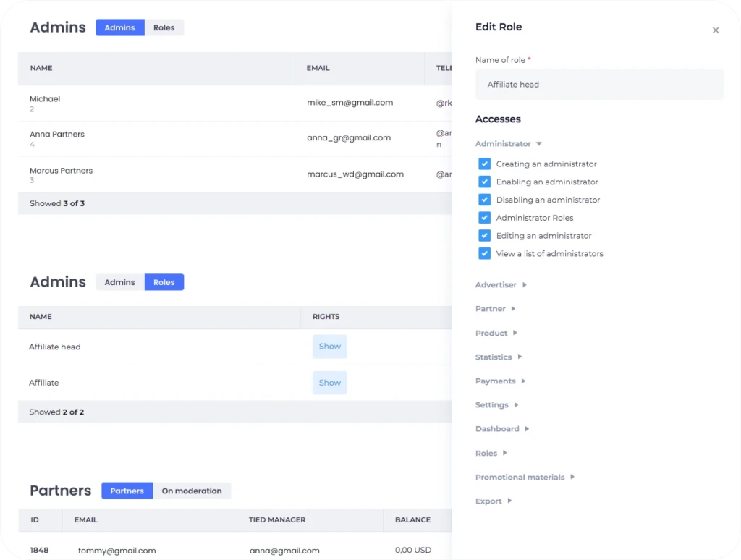
Task: Select the Partners tab
Action: (127, 491)
